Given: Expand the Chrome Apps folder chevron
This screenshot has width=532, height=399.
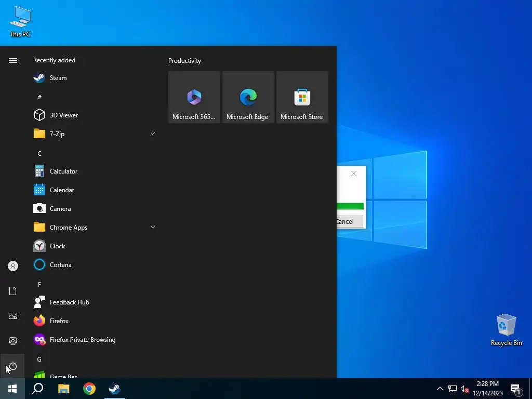Looking at the screenshot, I should (153, 228).
